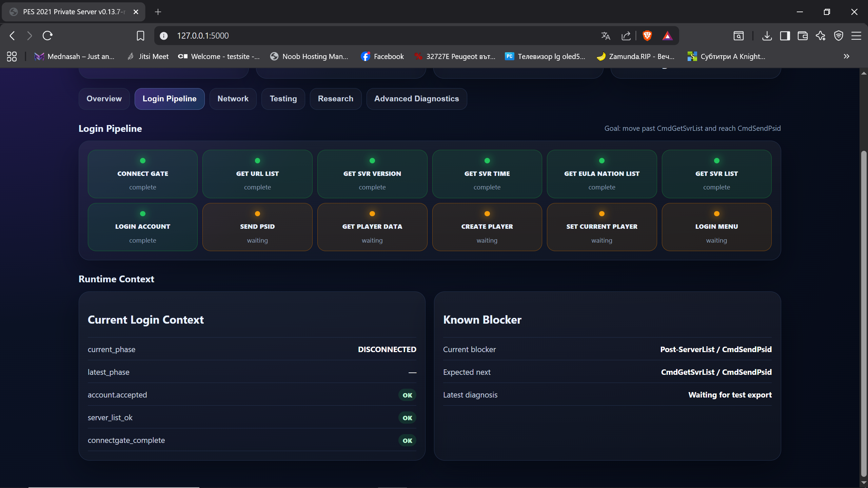Viewport: 868px width, 488px height.
Task: Click the Waiting for test export diagnosis
Action: 730,395
